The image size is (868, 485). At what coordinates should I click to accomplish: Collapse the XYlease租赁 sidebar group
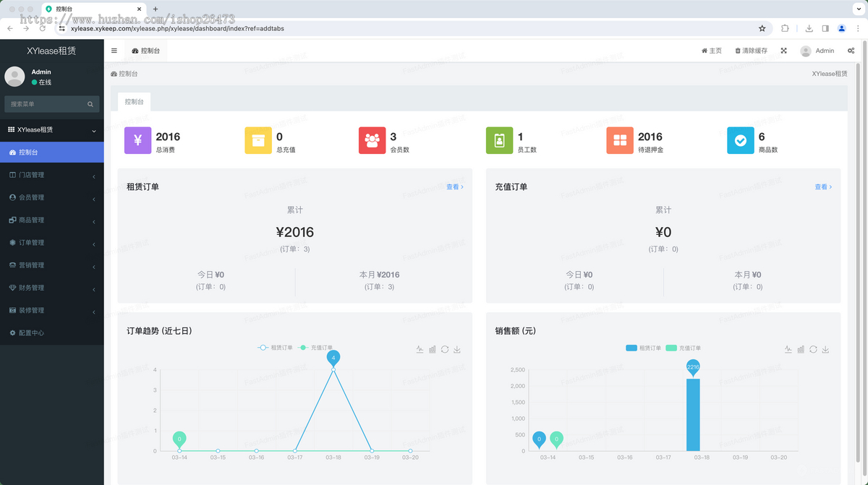[x=52, y=130]
